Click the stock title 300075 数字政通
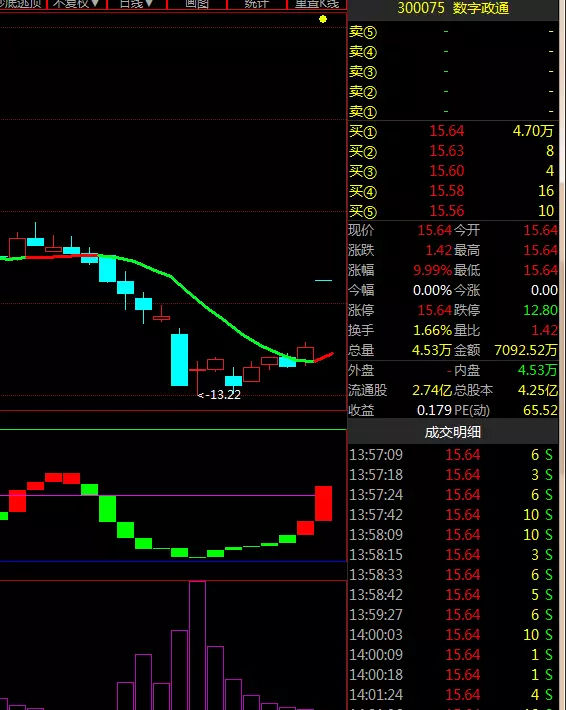The width and height of the screenshot is (566, 710). point(453,8)
